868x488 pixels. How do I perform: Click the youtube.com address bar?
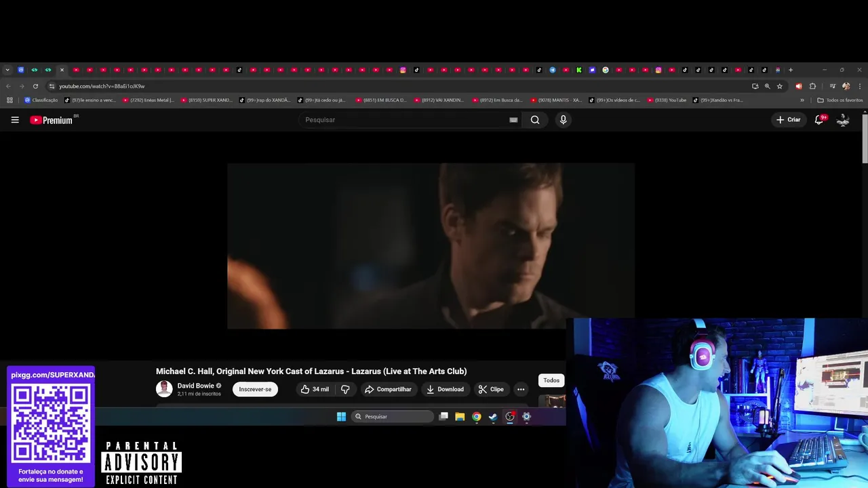[x=400, y=86]
